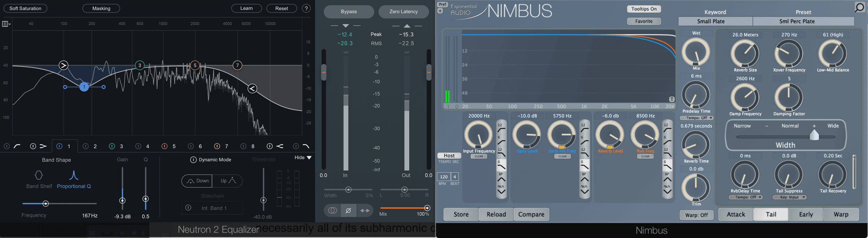Switch to the Attack tab
Image resolution: width=868 pixels, height=238 pixels.
(736, 214)
